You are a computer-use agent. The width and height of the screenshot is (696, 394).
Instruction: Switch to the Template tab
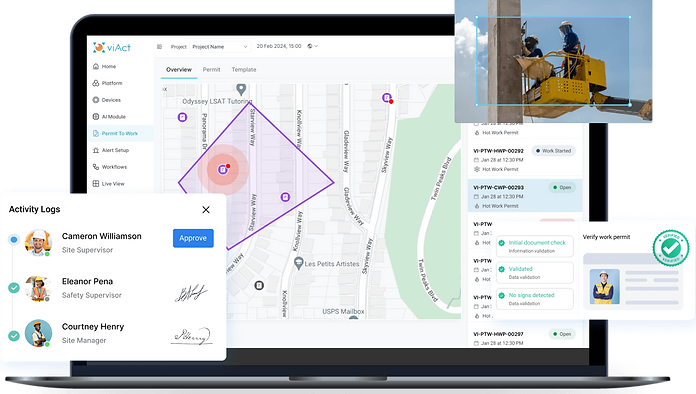[244, 70]
